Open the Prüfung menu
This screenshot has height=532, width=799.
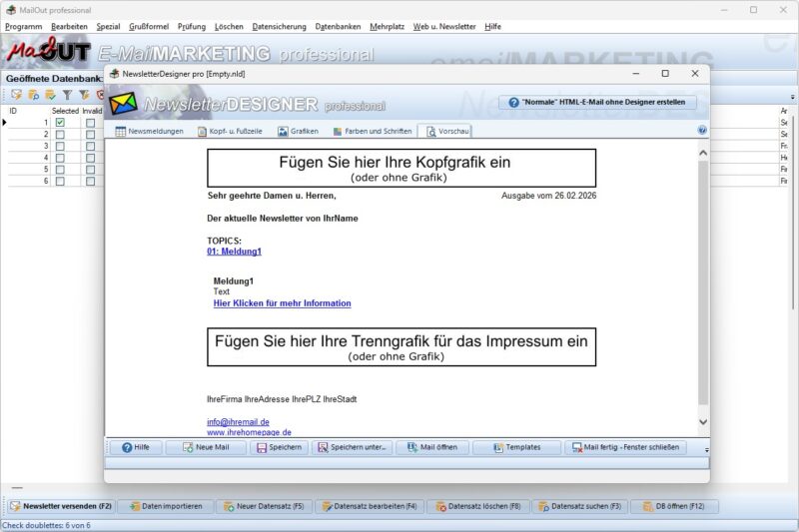192,27
